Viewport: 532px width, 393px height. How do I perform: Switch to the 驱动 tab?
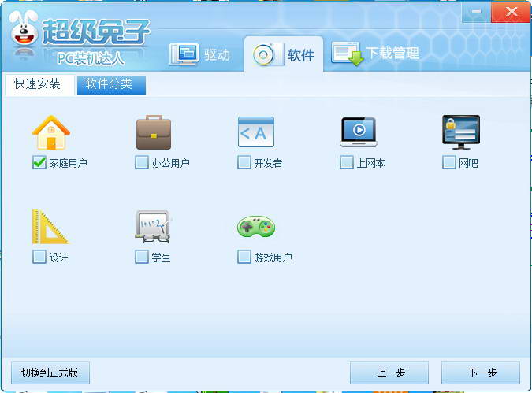click(x=200, y=54)
